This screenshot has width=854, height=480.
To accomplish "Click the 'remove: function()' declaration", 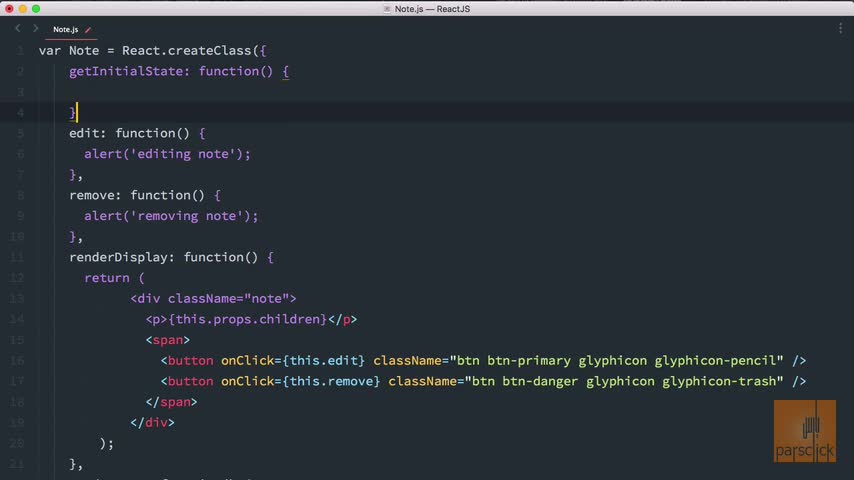I will [x=137, y=196].
